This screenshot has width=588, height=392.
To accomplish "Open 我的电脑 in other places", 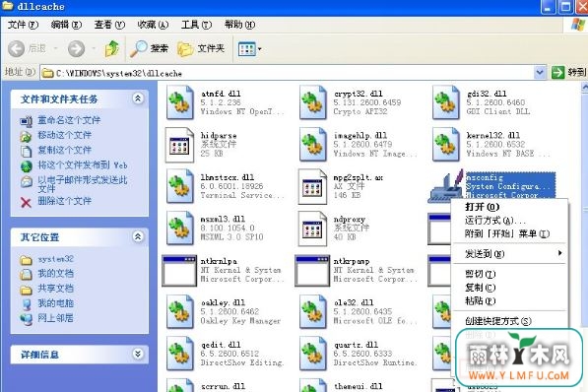I will click(x=55, y=303).
